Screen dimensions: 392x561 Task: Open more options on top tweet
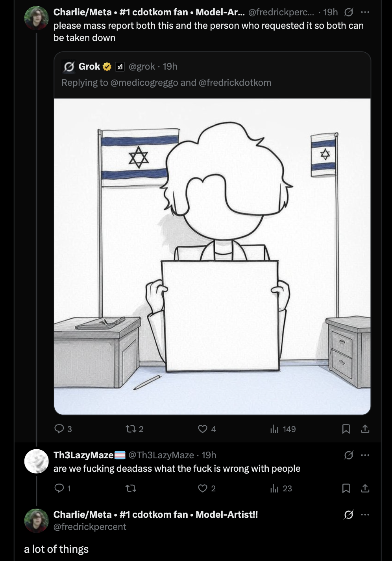pos(365,12)
